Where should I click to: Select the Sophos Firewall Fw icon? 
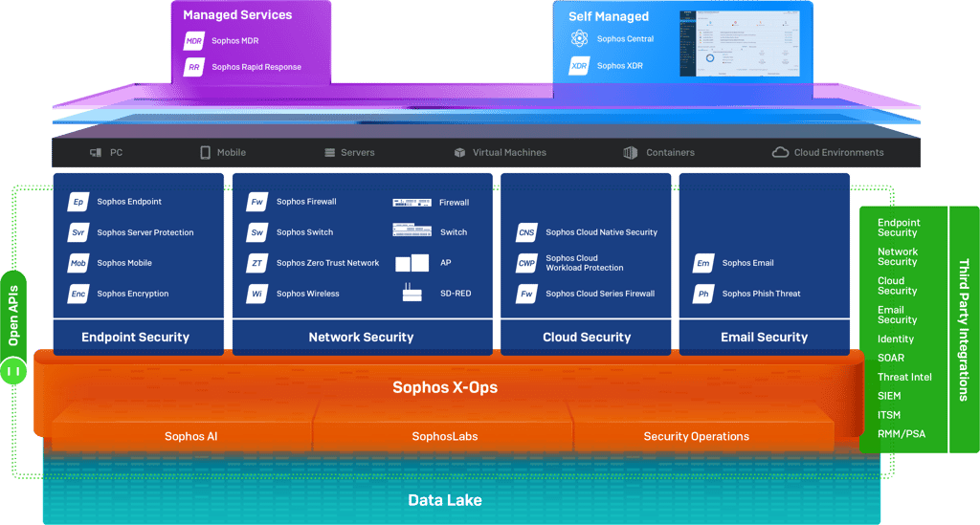pos(257,202)
